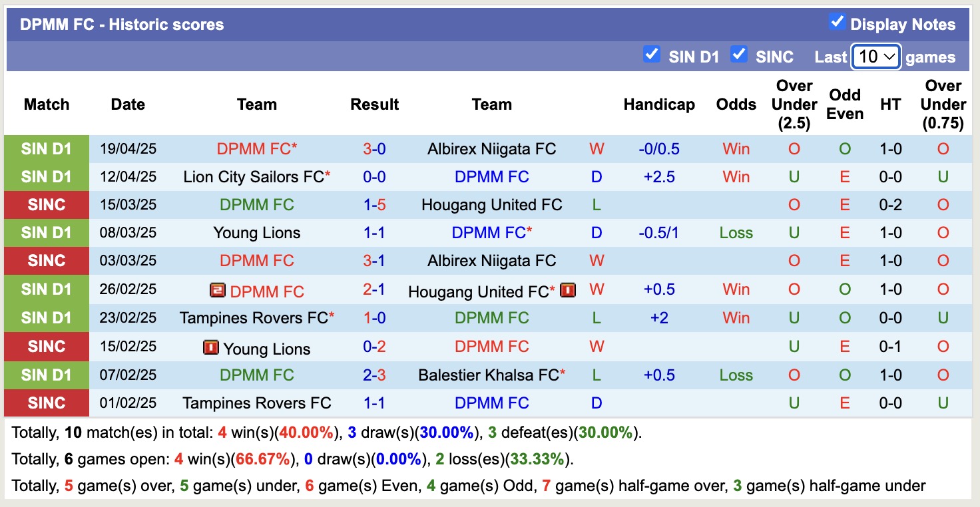Uncheck the SIN D1 league filter
Screen dimensions: 980x507
click(x=651, y=55)
